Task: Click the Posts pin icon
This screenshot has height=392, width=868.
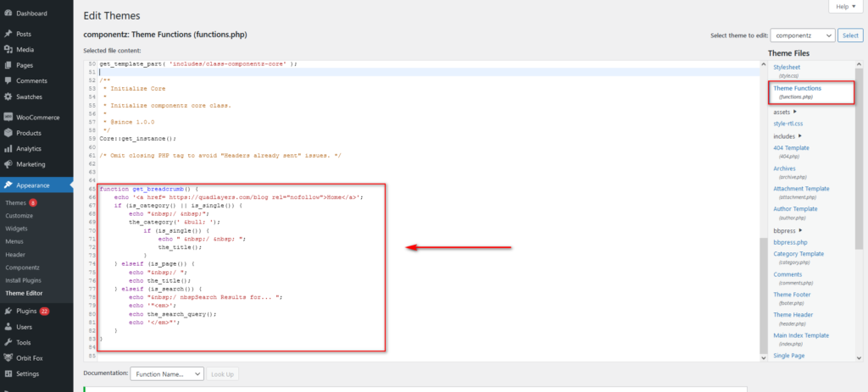Action: [8, 34]
